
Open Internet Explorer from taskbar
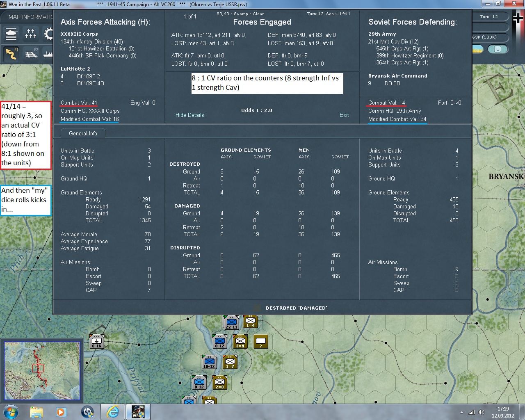113,412
